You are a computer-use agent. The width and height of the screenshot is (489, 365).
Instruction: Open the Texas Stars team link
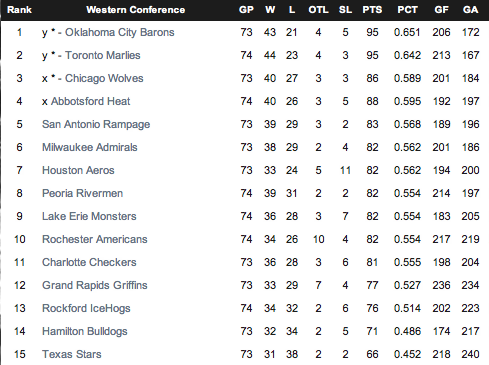(x=72, y=354)
